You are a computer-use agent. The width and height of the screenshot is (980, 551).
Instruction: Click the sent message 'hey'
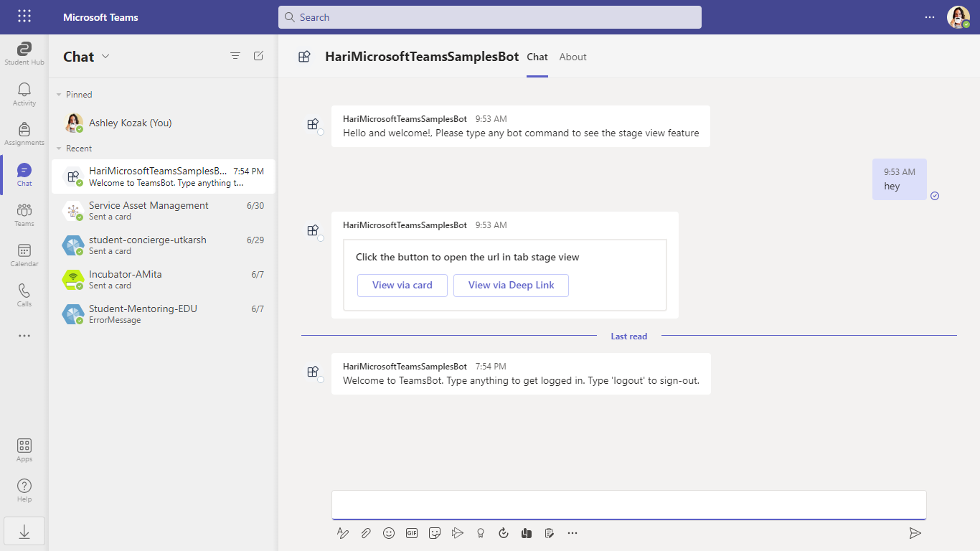point(900,179)
